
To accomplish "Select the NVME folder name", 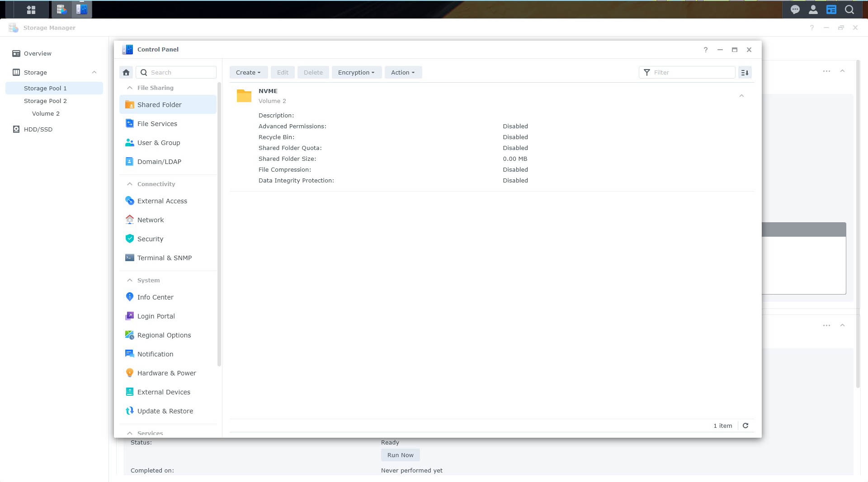I will (268, 91).
